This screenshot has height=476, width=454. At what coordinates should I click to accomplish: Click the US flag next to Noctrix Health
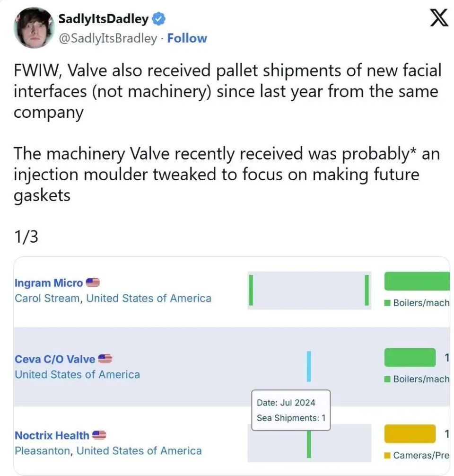(x=99, y=435)
